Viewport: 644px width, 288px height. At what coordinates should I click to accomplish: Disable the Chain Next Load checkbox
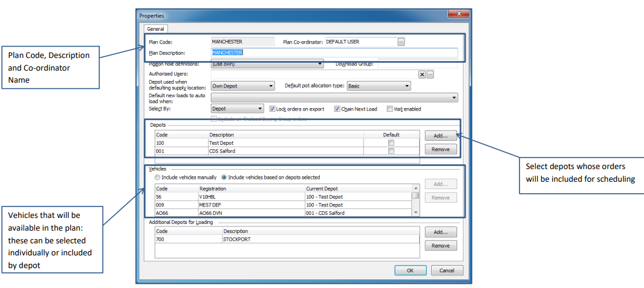click(337, 109)
